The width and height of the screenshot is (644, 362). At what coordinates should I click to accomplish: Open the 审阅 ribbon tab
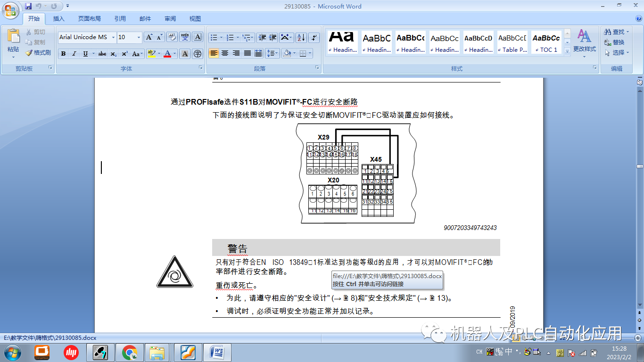click(170, 18)
